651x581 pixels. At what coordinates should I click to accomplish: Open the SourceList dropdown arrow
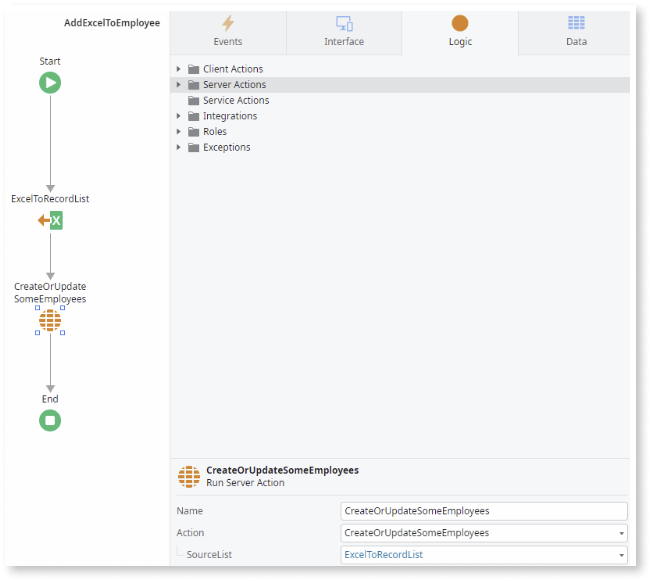[x=621, y=555]
